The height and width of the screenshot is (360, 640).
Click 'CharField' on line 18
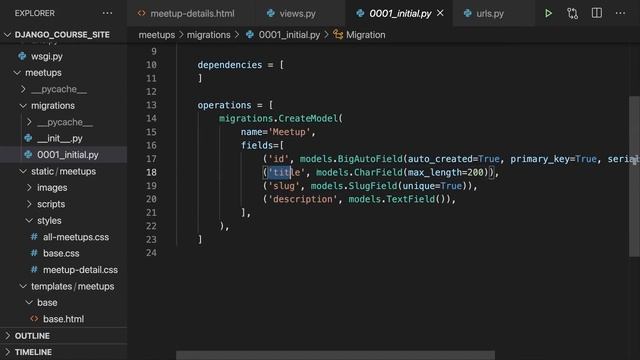coord(378,173)
